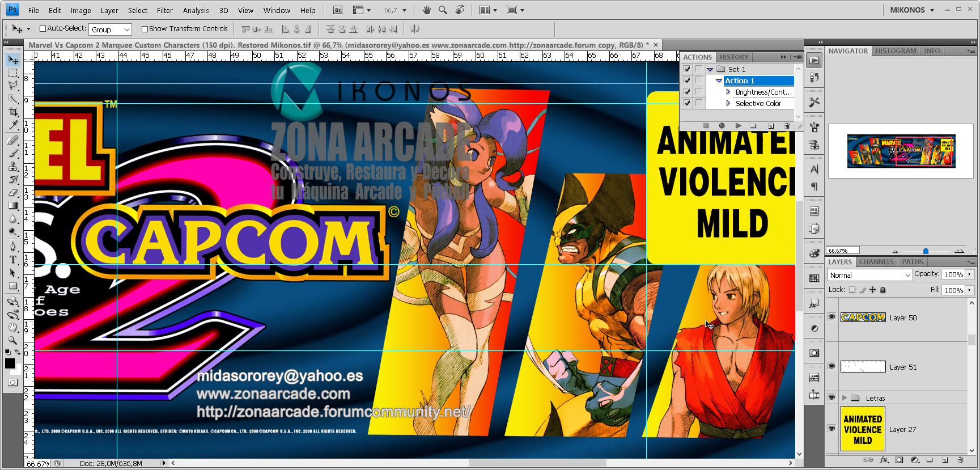
Task: Select the Eraser tool
Action: [x=13, y=193]
